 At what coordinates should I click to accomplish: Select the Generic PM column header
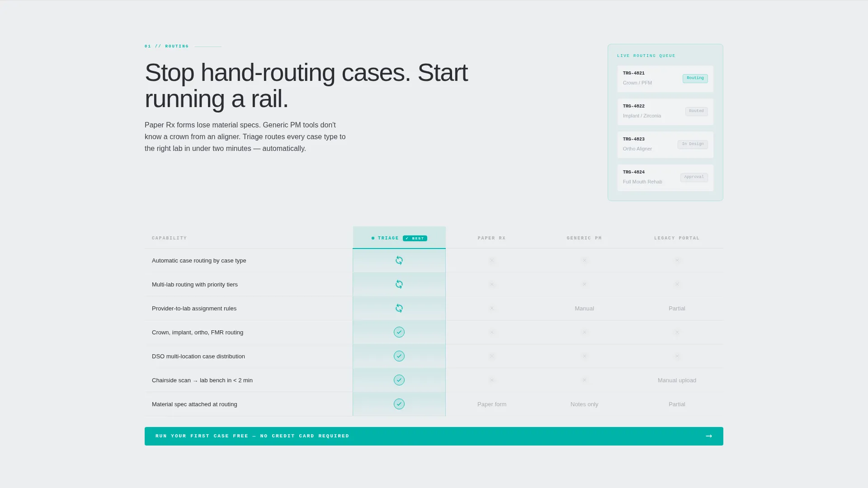coord(584,238)
